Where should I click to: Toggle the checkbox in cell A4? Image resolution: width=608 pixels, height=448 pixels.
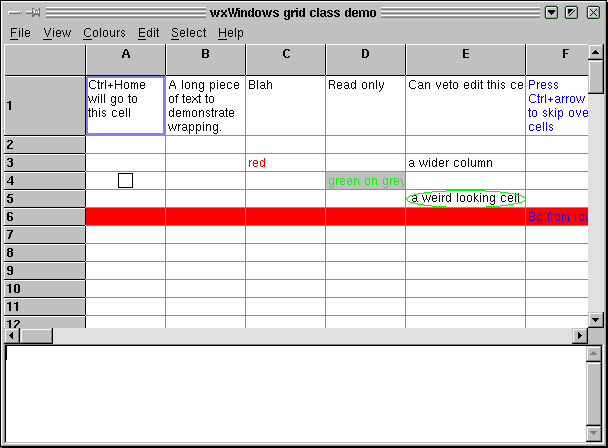coord(125,180)
